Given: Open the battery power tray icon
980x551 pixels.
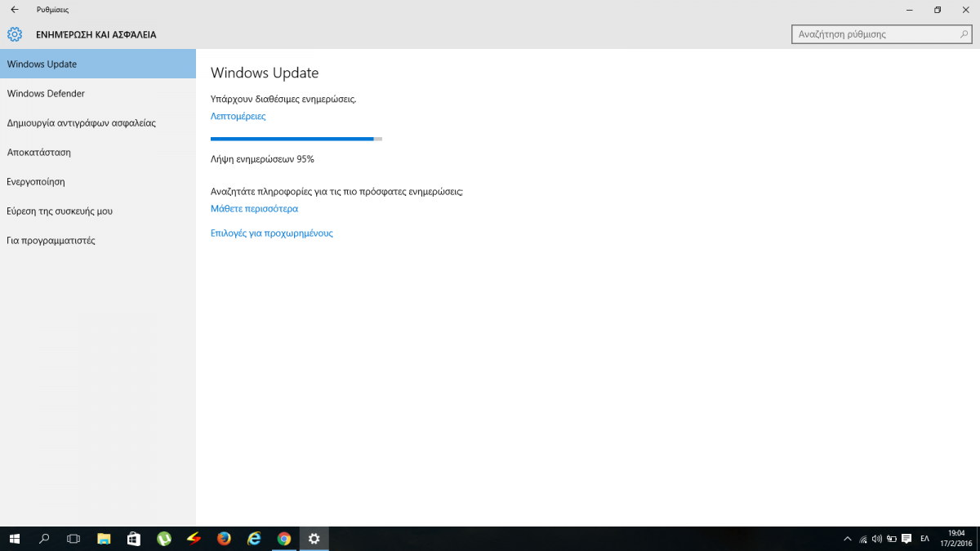Looking at the screenshot, I should click(x=891, y=539).
